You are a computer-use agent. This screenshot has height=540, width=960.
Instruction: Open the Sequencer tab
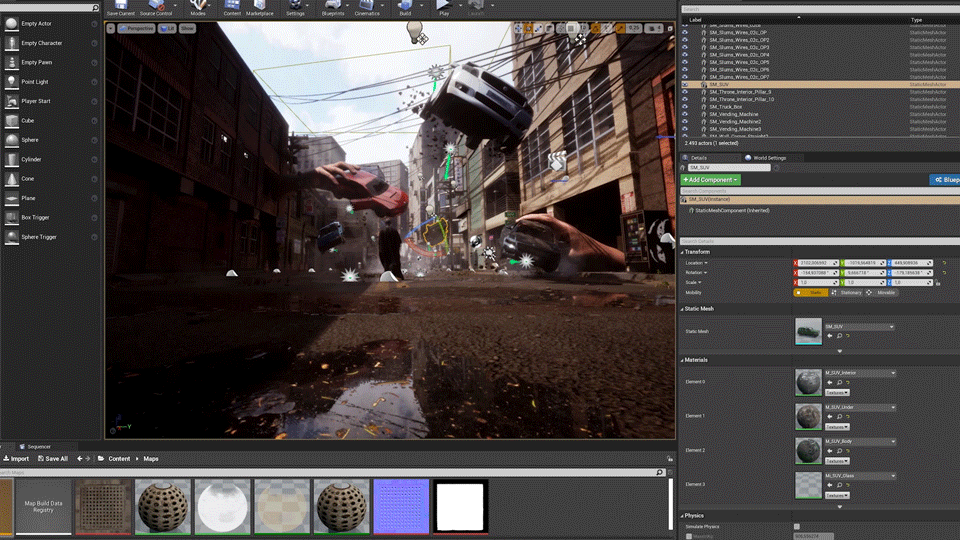point(37,447)
